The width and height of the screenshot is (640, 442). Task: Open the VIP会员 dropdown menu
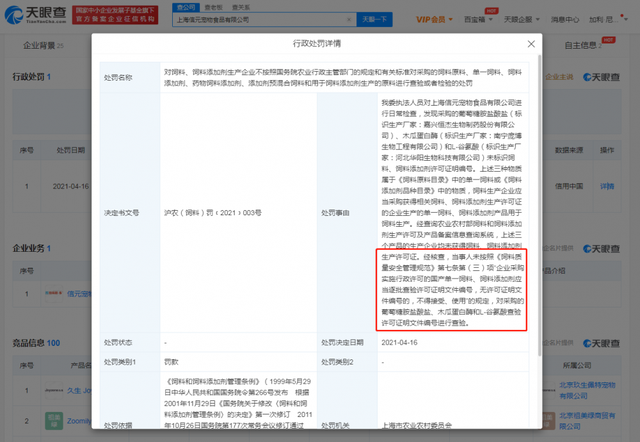pos(434,20)
